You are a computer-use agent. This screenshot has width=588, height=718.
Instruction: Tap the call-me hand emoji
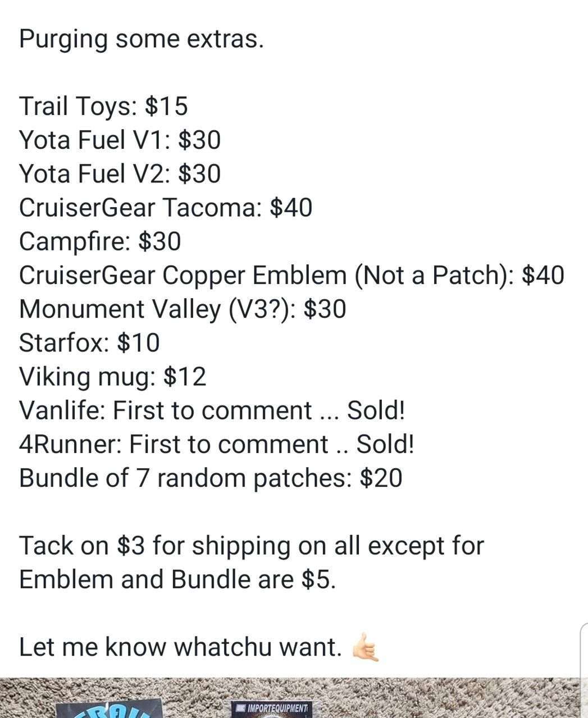pos(365,647)
